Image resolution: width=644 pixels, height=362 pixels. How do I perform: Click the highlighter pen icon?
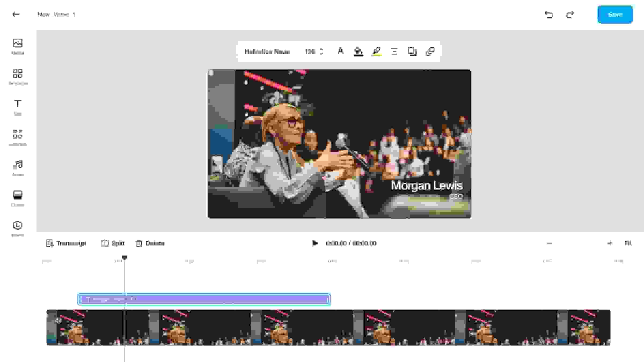click(x=376, y=51)
